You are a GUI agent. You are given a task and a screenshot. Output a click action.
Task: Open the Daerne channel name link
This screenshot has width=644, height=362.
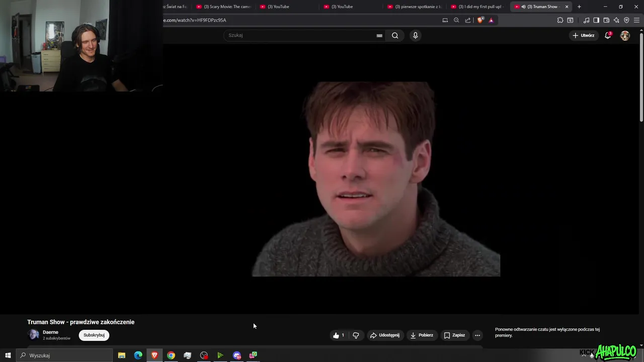click(x=50, y=332)
